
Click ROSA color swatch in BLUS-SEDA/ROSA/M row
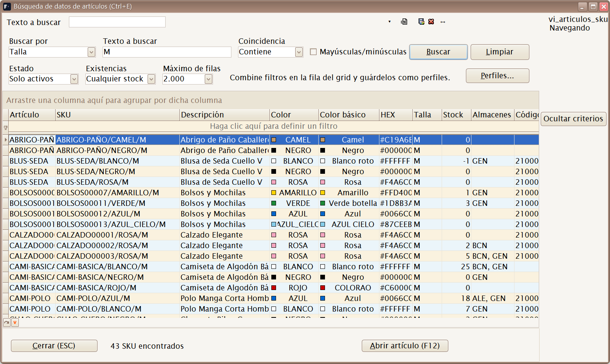coord(274,182)
